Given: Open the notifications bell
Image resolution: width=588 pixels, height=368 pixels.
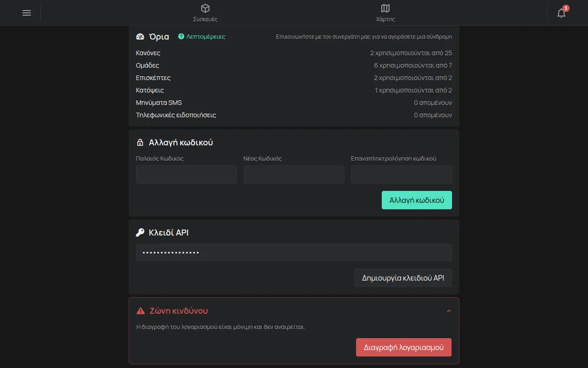Looking at the screenshot, I should tap(561, 13).
